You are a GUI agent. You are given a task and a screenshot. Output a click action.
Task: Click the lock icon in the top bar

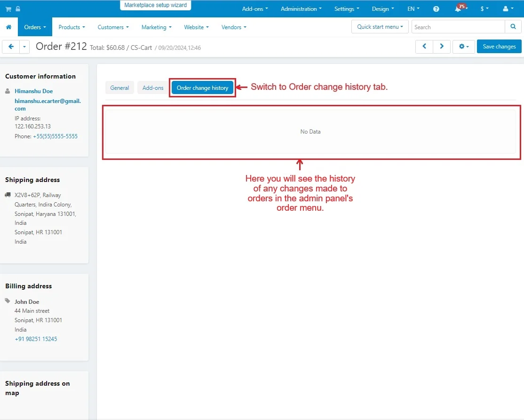click(x=18, y=8)
